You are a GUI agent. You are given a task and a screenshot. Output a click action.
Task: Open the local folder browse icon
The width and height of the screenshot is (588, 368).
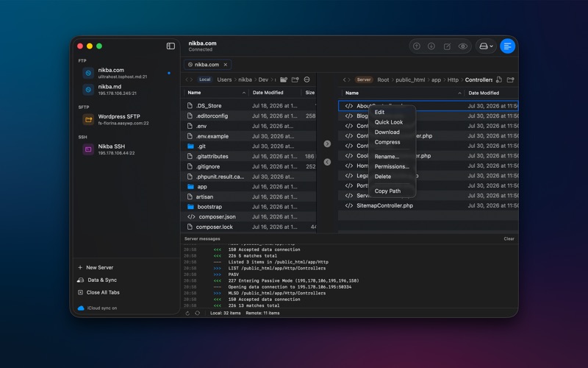pyautogui.click(x=284, y=79)
